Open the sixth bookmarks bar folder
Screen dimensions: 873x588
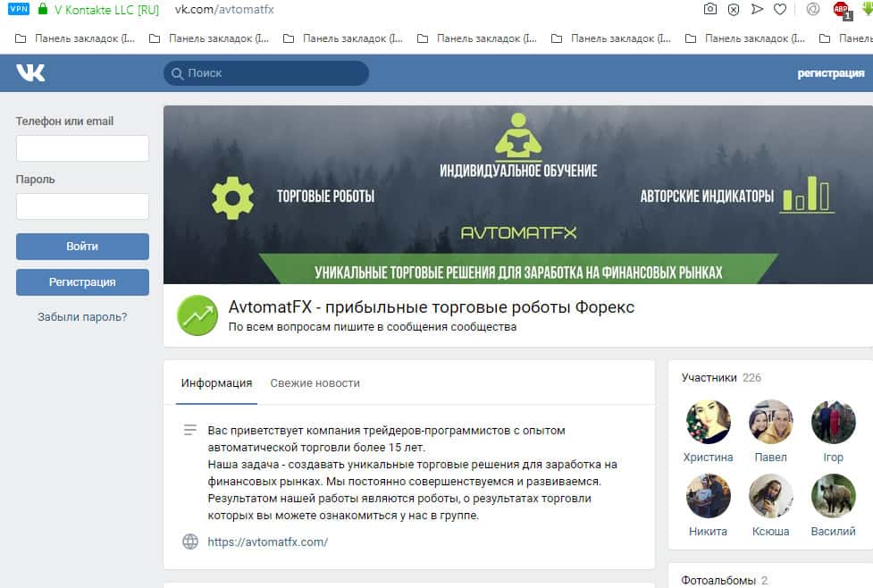pos(745,38)
